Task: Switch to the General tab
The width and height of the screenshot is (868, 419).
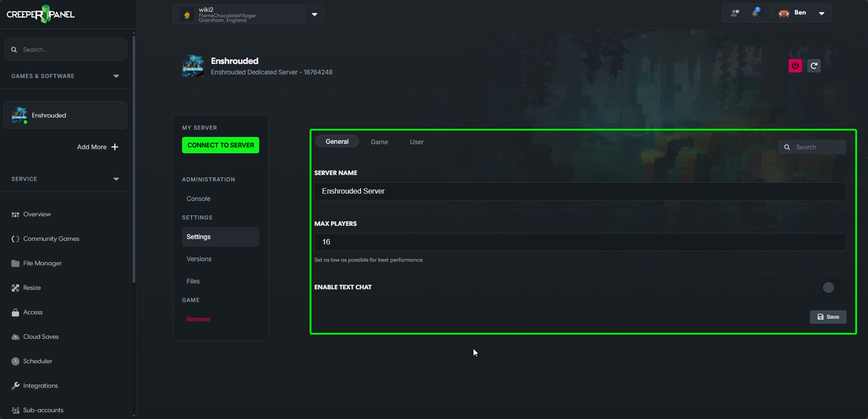Action: 337,141
